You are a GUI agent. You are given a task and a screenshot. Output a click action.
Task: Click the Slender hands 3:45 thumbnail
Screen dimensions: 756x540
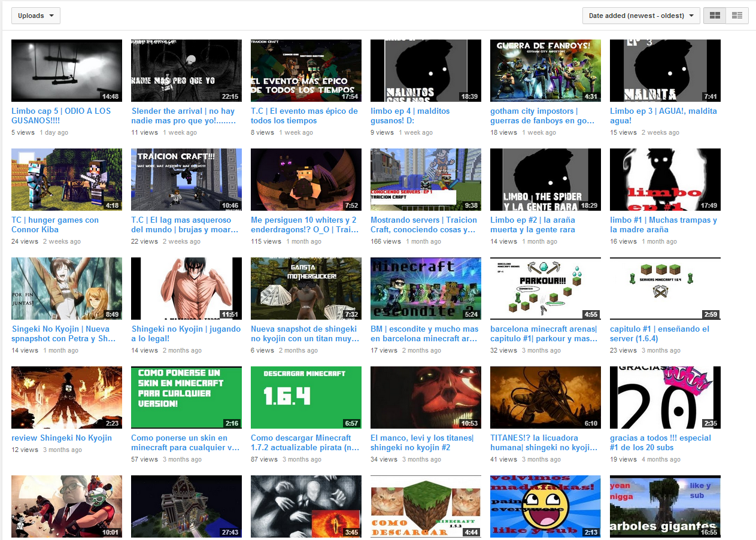click(x=306, y=506)
